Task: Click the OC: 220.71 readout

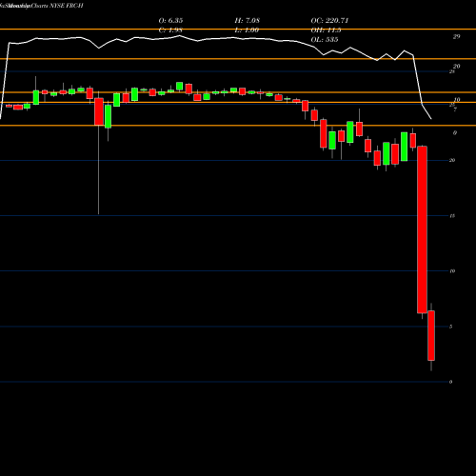Action: click(329, 20)
